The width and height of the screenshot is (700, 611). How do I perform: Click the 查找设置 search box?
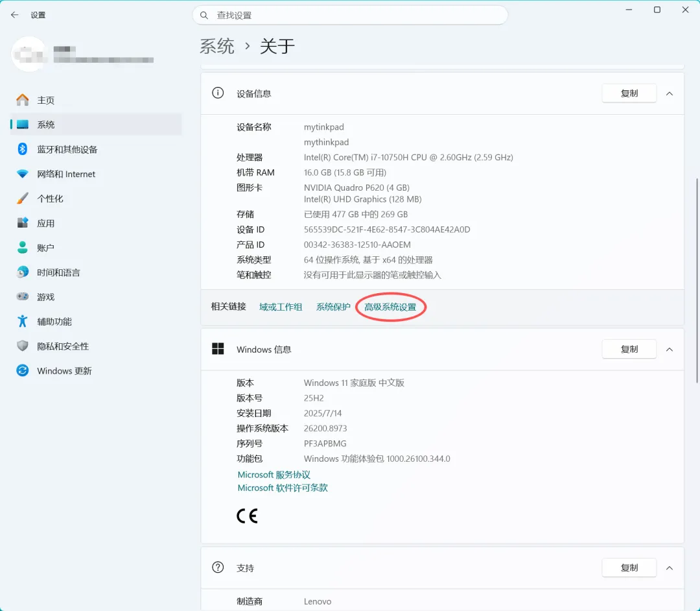point(350,15)
